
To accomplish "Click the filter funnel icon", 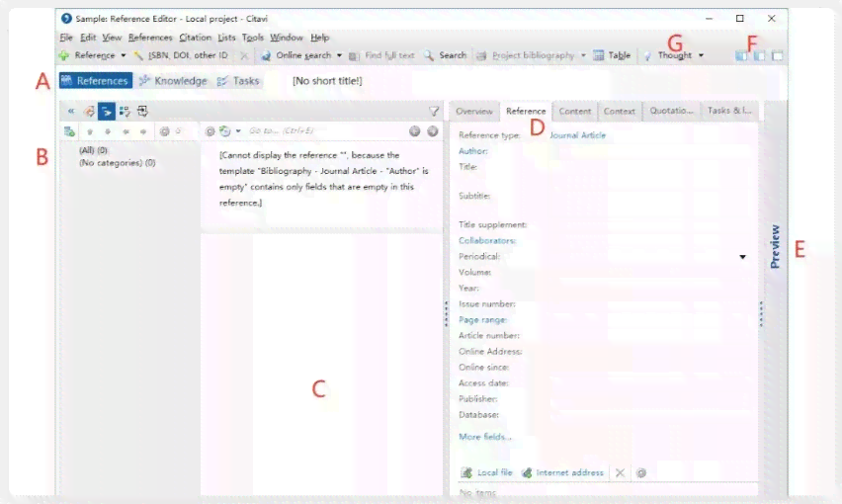I will (434, 111).
